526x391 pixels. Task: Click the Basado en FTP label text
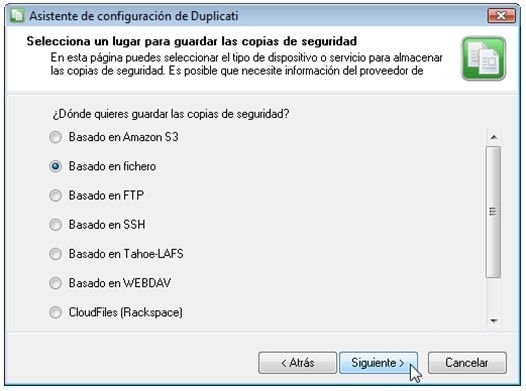106,196
